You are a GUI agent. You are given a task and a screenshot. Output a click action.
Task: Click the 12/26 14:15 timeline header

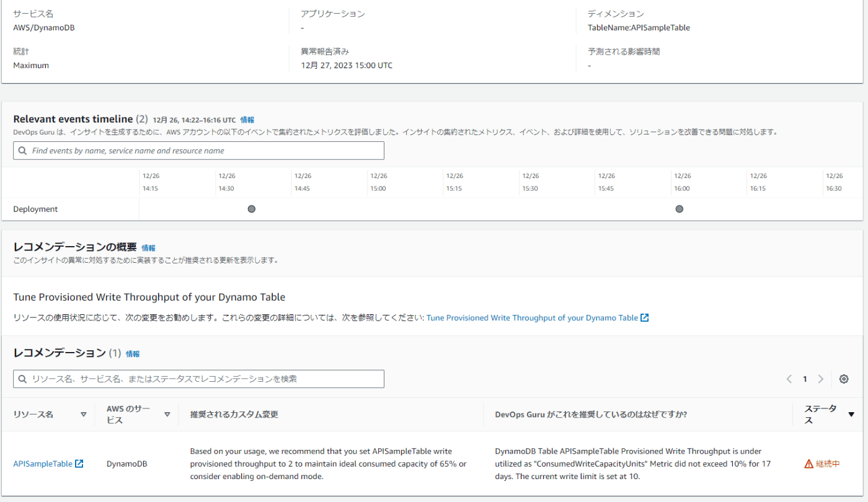tap(150, 182)
